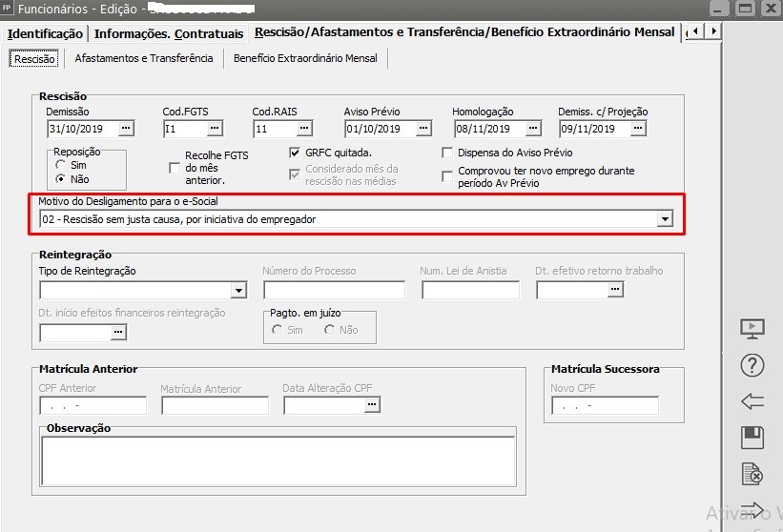Open Benefício Extraordinário Mensal sub-tab
The height and width of the screenshot is (532, 783).
coord(305,58)
